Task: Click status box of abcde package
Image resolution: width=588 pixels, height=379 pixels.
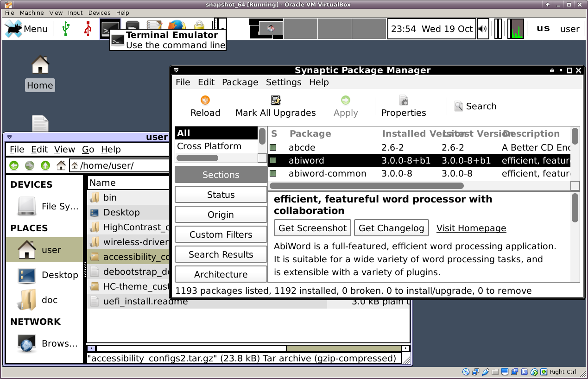Action: [x=273, y=148]
